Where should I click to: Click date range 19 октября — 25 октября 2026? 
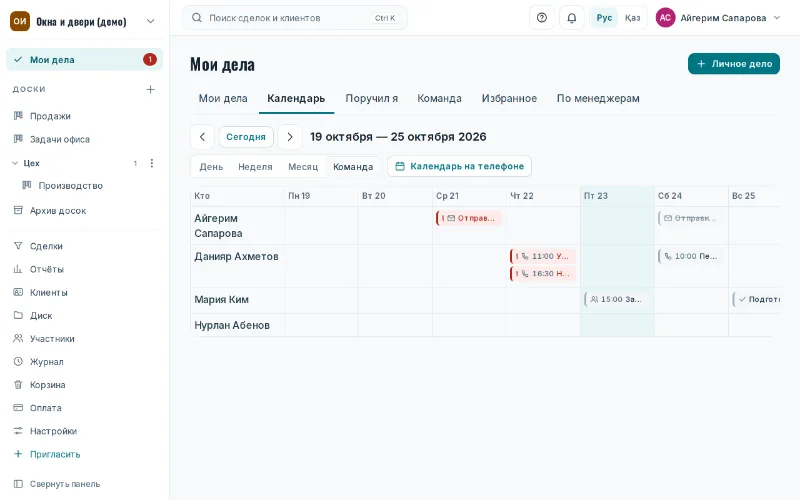(398, 137)
